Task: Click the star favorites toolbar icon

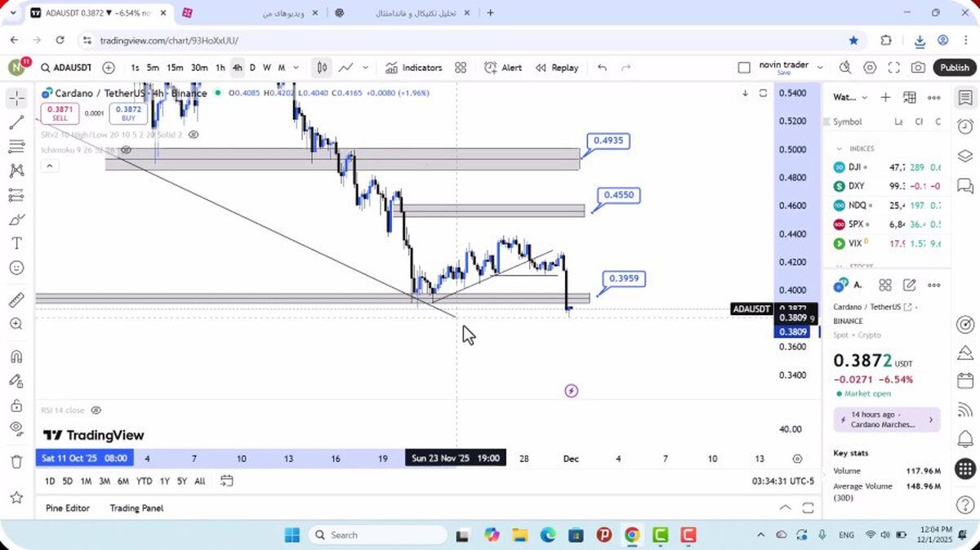Action: pyautogui.click(x=16, y=497)
